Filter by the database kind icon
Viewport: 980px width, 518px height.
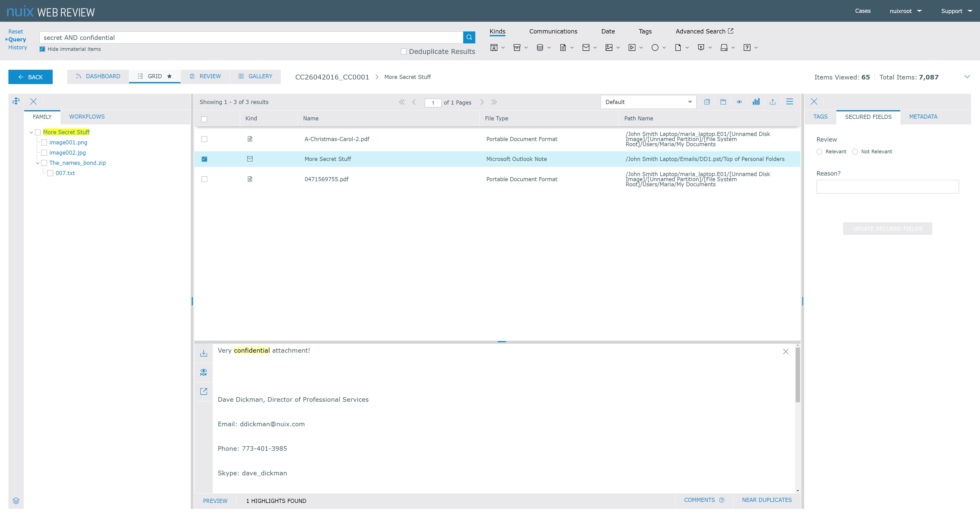pyautogui.click(x=539, y=48)
